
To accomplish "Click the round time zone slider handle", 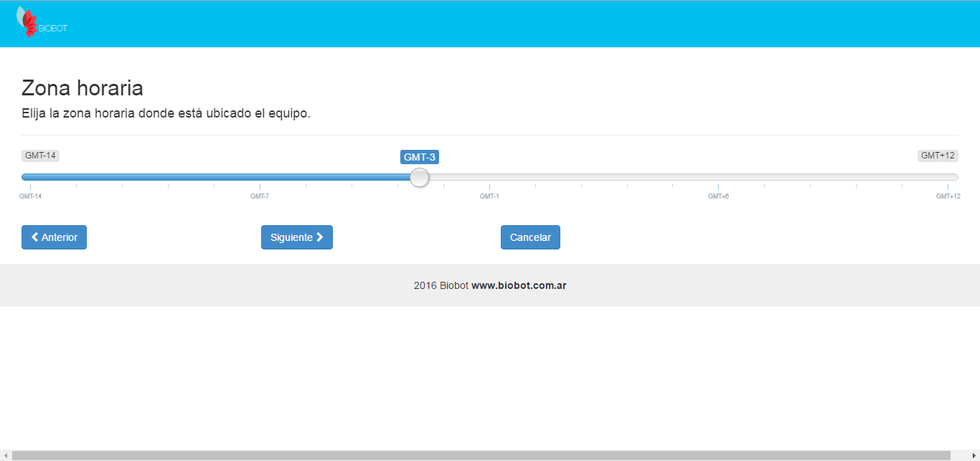I will tap(420, 177).
